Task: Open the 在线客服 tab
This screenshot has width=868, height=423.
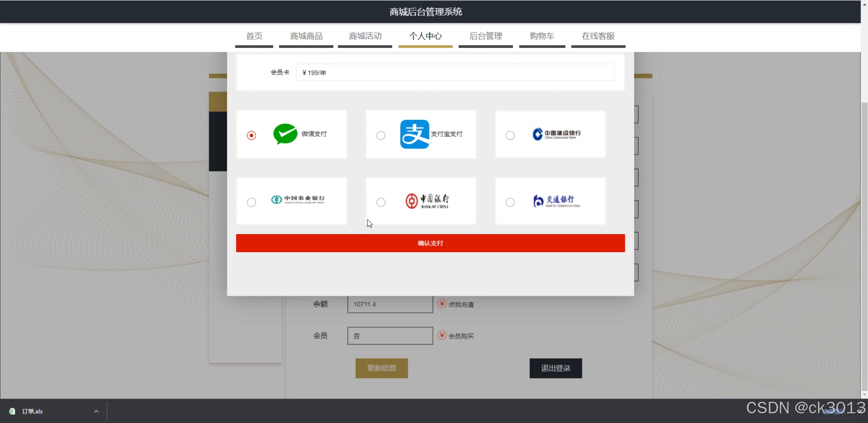Action: coord(598,36)
